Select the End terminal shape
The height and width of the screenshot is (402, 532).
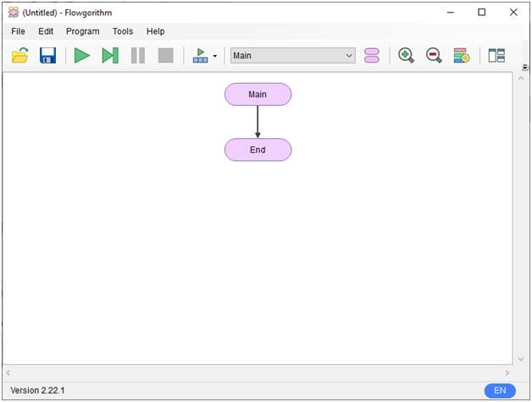coord(258,150)
